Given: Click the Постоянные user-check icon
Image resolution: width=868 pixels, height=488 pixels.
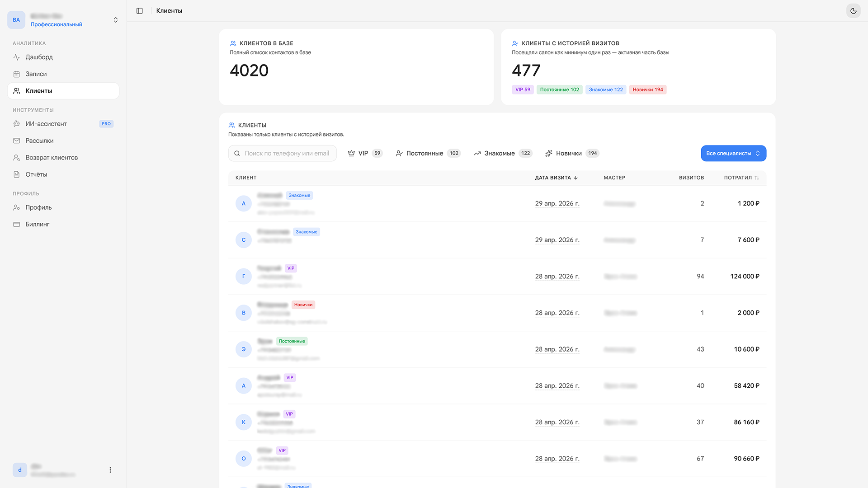Looking at the screenshot, I should [x=399, y=153].
